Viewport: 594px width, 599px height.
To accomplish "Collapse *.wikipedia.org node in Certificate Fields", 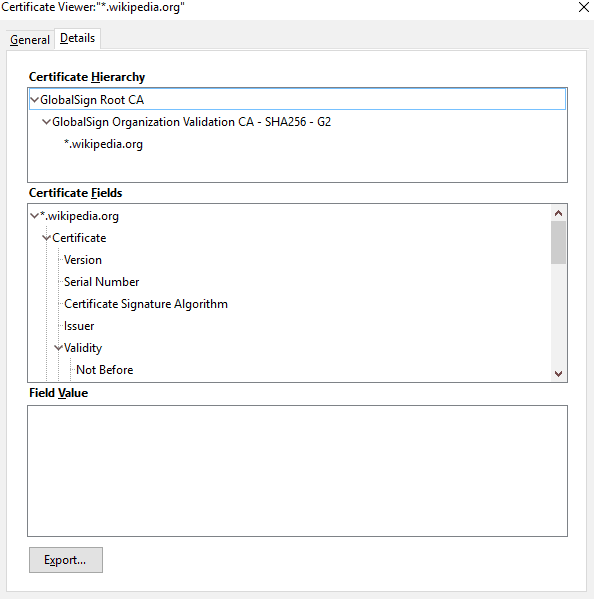I will [x=34, y=216].
